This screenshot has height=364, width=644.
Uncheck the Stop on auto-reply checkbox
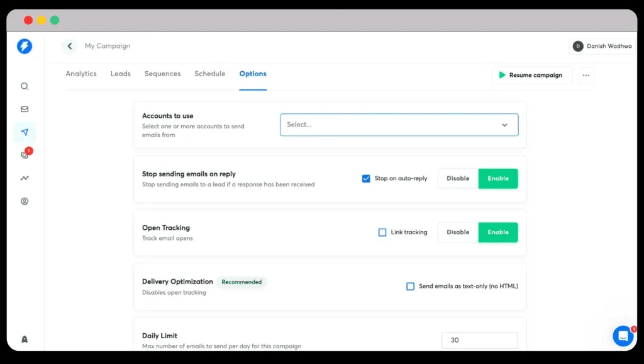point(366,178)
